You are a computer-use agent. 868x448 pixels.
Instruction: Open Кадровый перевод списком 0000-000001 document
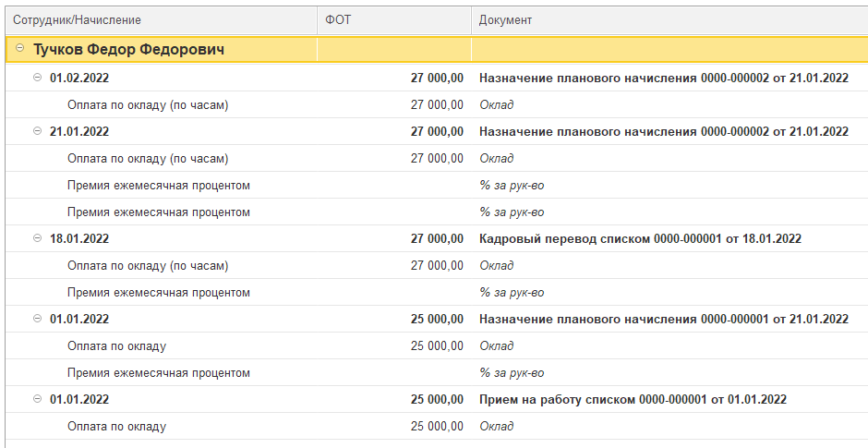point(640,238)
